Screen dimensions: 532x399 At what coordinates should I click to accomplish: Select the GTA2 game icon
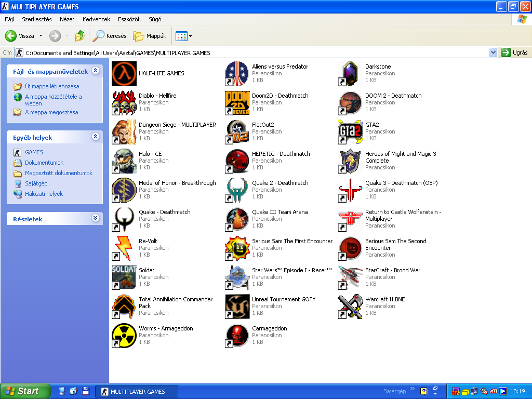pyautogui.click(x=351, y=132)
